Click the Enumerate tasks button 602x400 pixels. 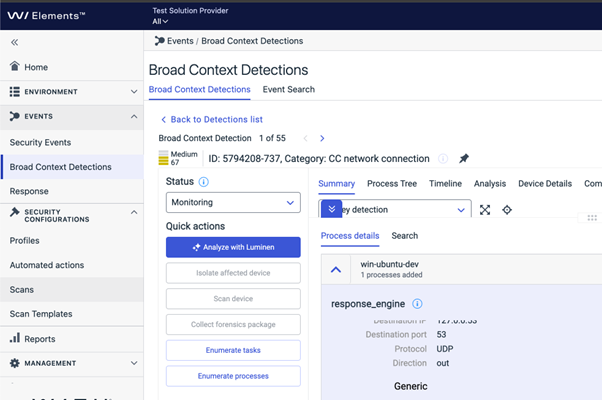(x=233, y=350)
